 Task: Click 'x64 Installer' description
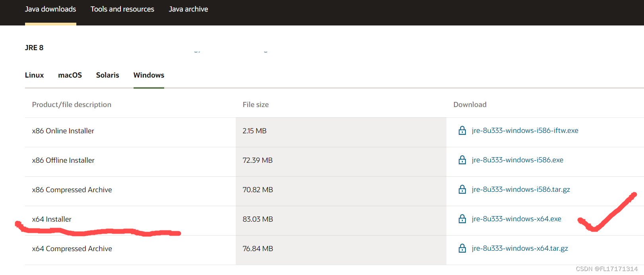click(52, 219)
